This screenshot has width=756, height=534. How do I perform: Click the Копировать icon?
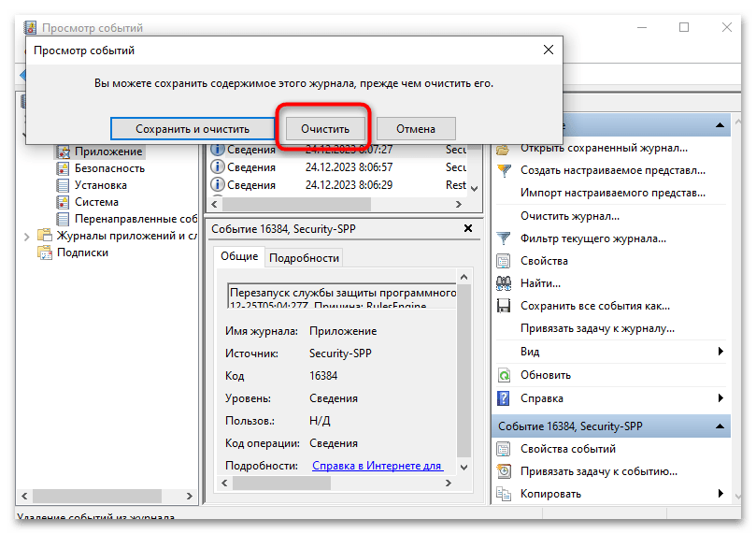point(504,494)
